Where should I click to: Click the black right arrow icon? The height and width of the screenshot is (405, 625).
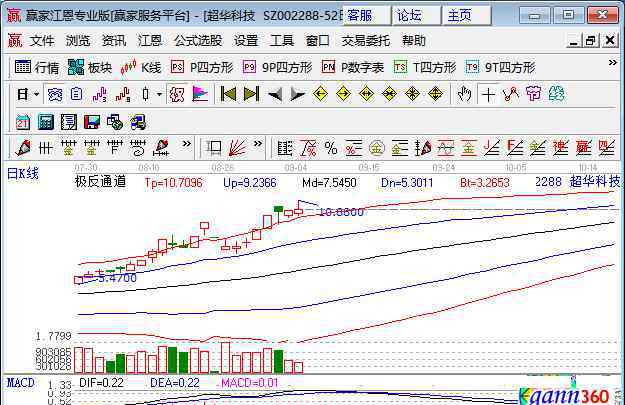[297, 95]
